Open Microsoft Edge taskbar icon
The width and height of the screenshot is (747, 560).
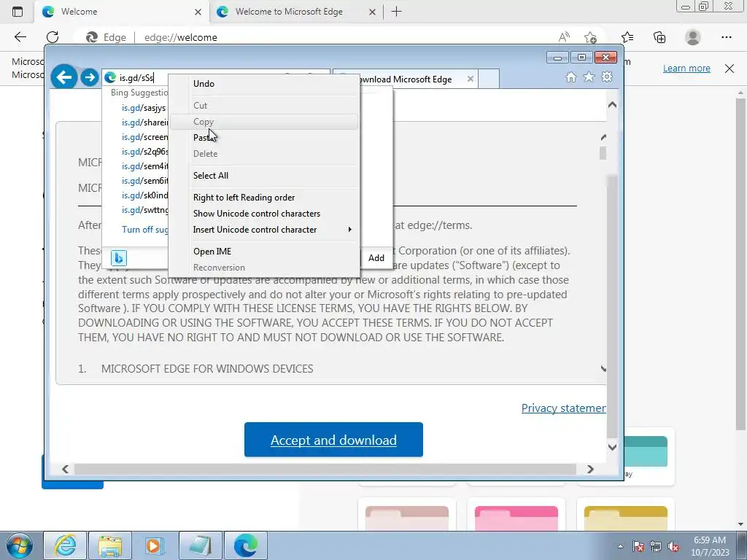(x=246, y=545)
